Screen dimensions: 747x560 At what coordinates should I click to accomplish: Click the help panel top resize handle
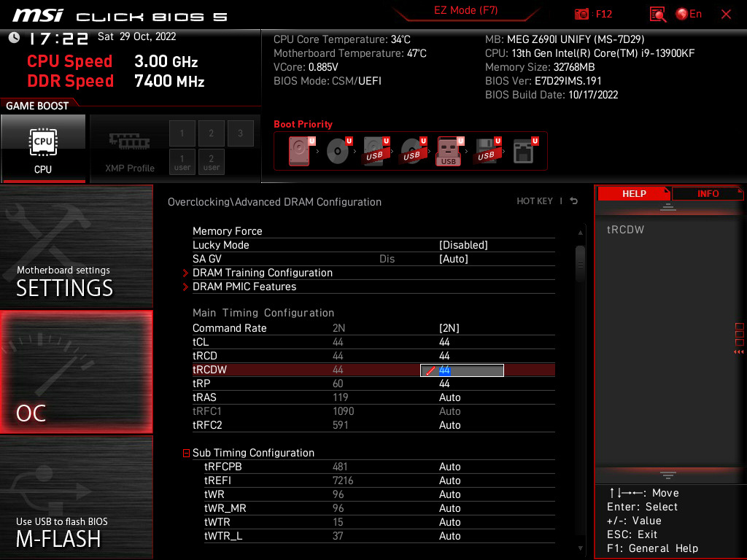point(668,206)
